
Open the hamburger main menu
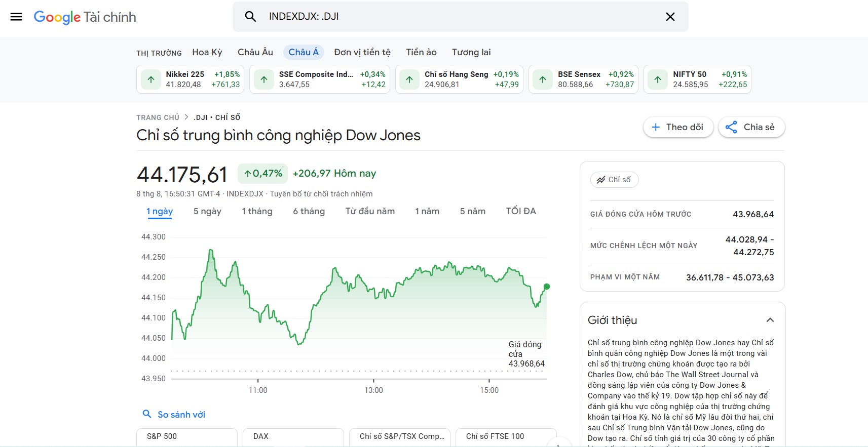click(16, 17)
